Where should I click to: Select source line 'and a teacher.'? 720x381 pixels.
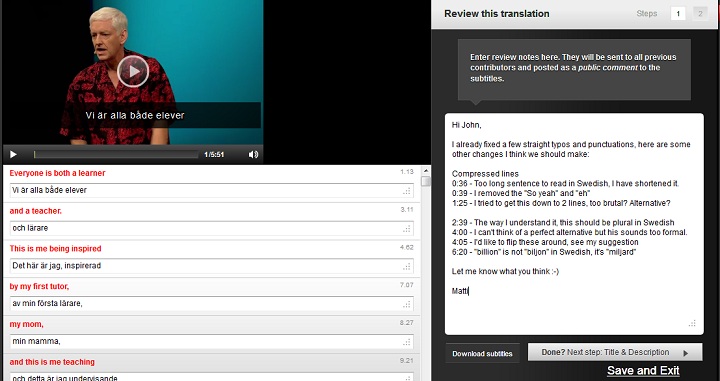(35, 211)
